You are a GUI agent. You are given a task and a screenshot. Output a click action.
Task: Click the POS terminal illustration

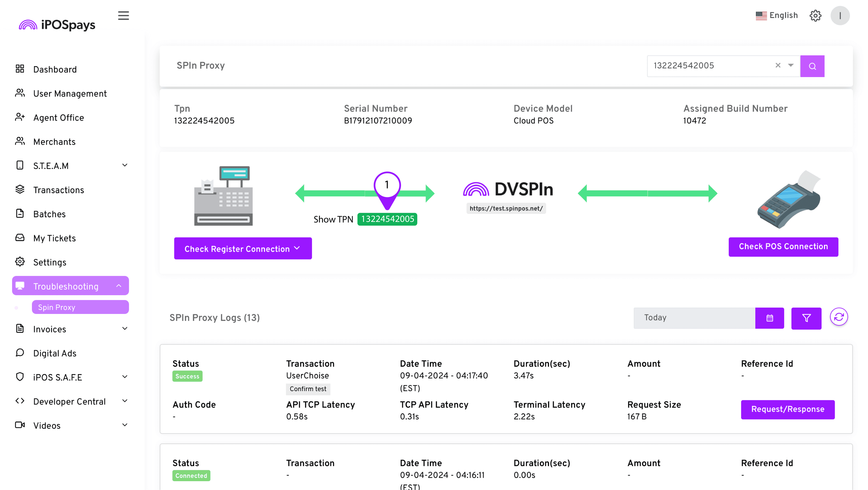tap(789, 200)
